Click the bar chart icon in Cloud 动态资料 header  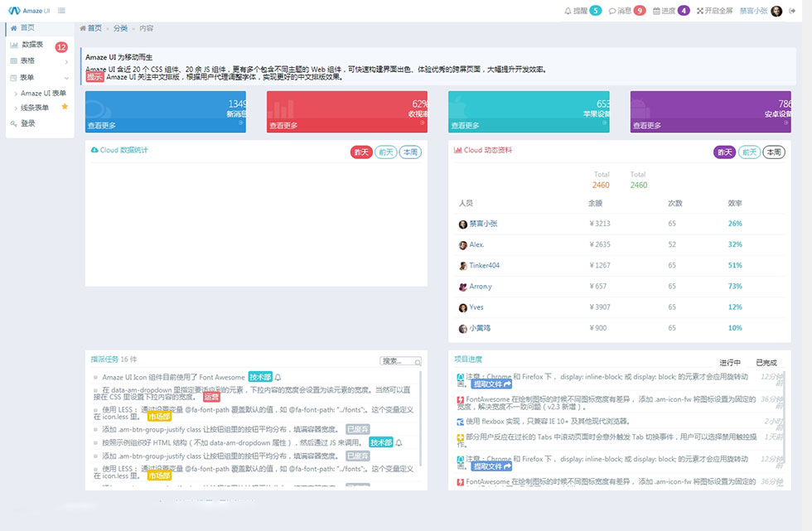point(457,150)
